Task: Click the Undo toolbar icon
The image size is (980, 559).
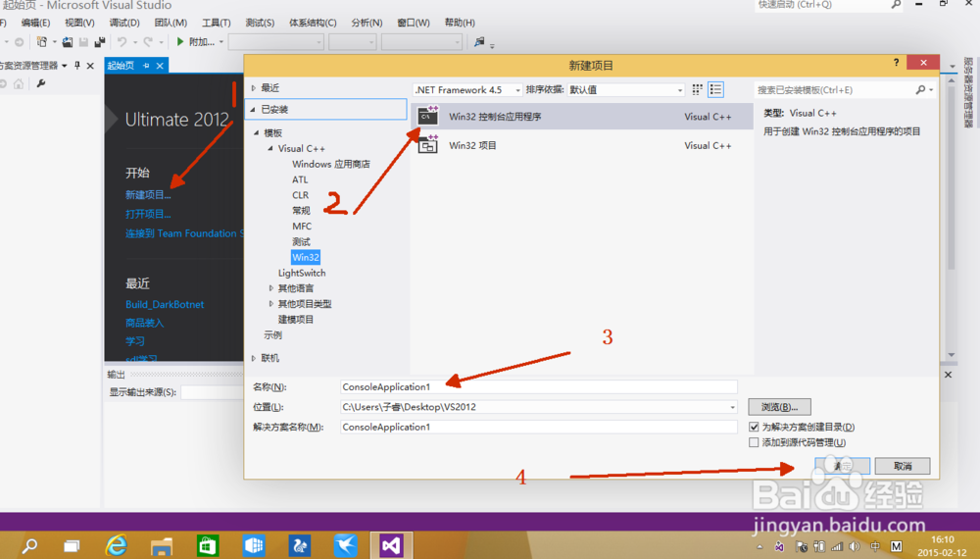Action: coord(122,42)
